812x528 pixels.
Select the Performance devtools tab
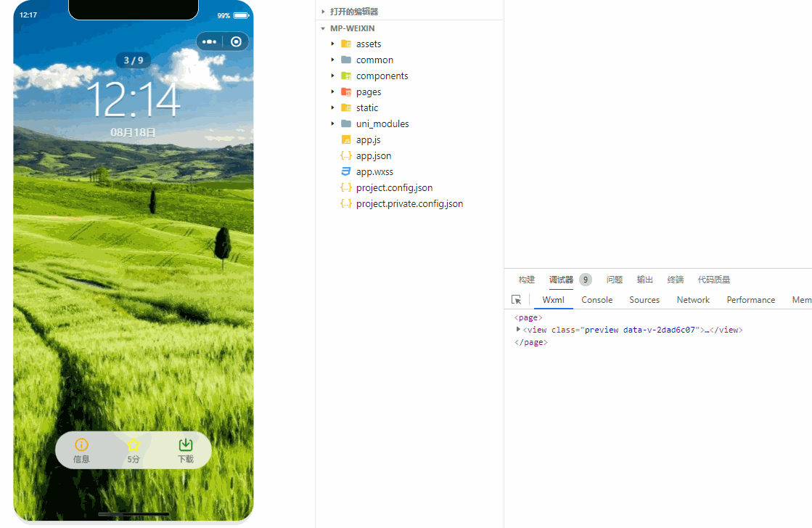(x=750, y=300)
